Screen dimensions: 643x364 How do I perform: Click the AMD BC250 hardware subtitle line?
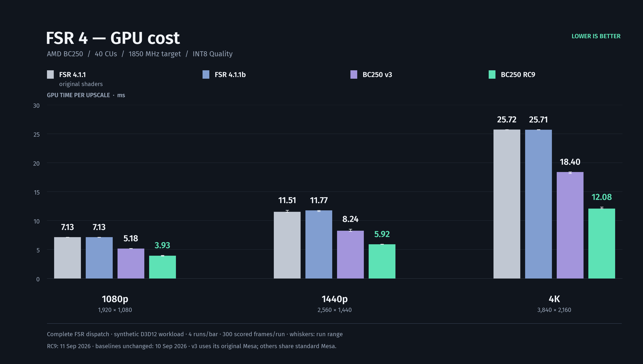[x=140, y=54]
